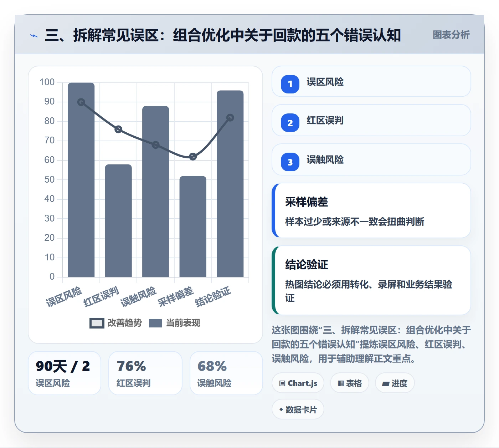Toggle the 当前表现 legend item
Image resolution: width=499 pixels, height=448 pixels.
pos(174,323)
